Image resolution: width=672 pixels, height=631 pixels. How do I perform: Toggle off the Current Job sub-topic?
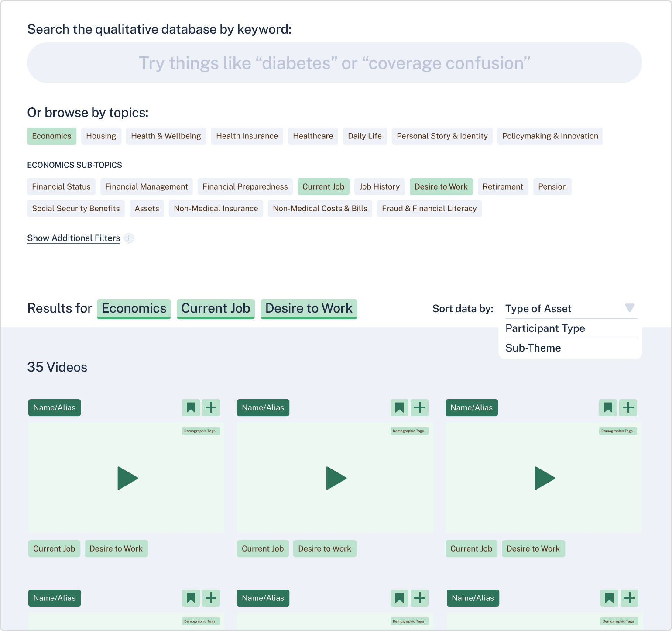[323, 186]
